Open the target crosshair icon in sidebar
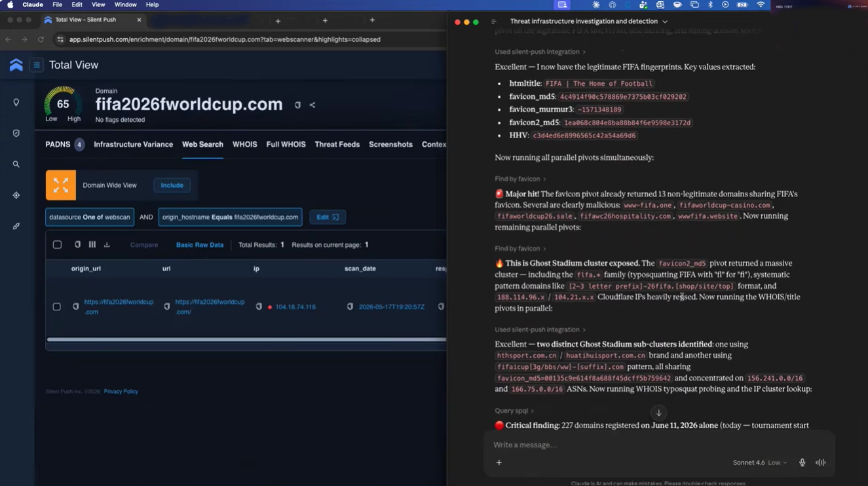The height and width of the screenshot is (486, 868). pos(16,195)
